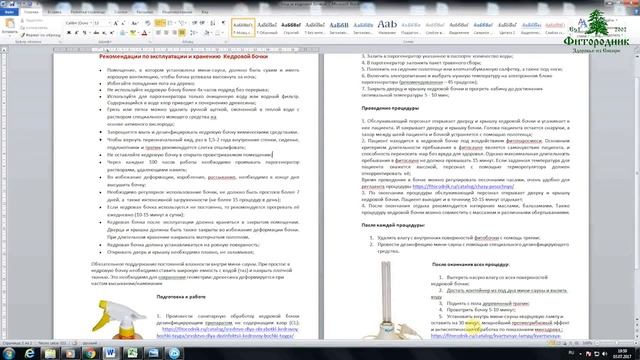The height and width of the screenshot is (360, 640).
Task: Align text left in paragraph group
Action: [158, 33]
